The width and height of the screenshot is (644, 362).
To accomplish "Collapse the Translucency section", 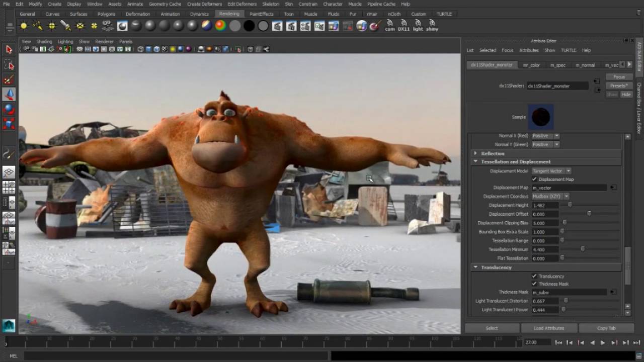I will (475, 267).
